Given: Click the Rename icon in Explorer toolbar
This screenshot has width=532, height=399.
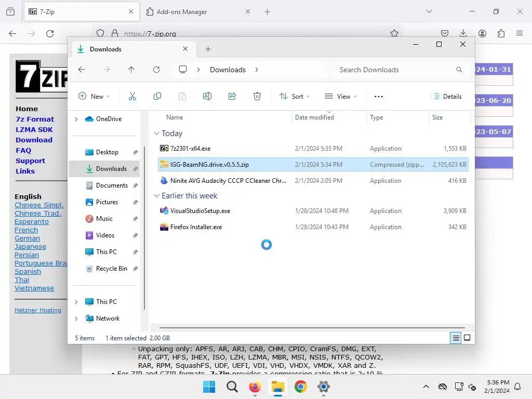Looking at the screenshot, I should [207, 96].
